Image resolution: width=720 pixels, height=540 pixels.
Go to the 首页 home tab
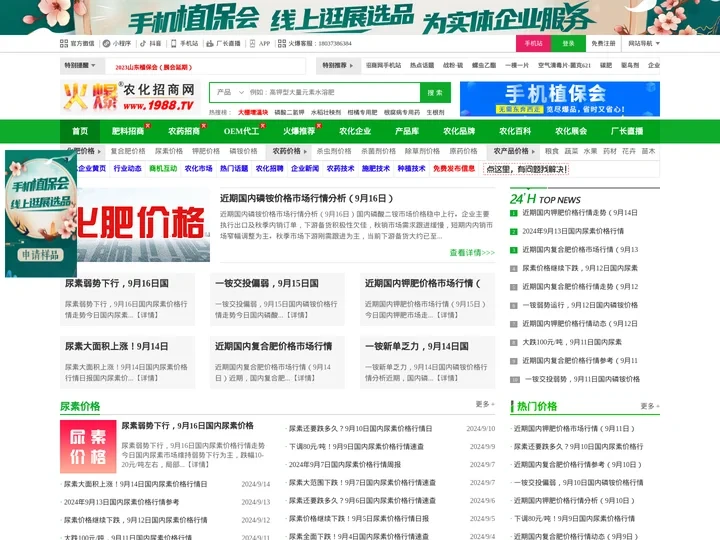click(x=80, y=131)
